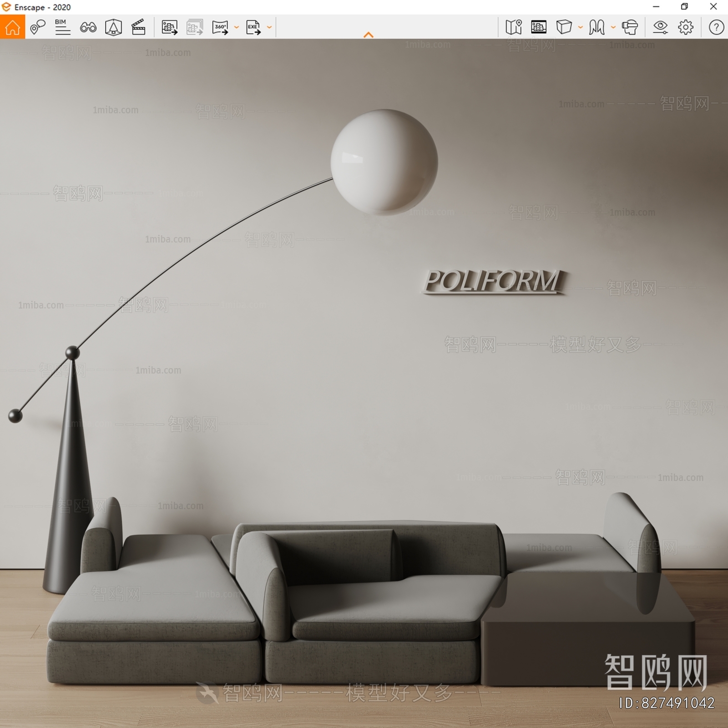Screen dimensions: 728x728
Task: Toggle the BIM info mode
Action: (62, 27)
